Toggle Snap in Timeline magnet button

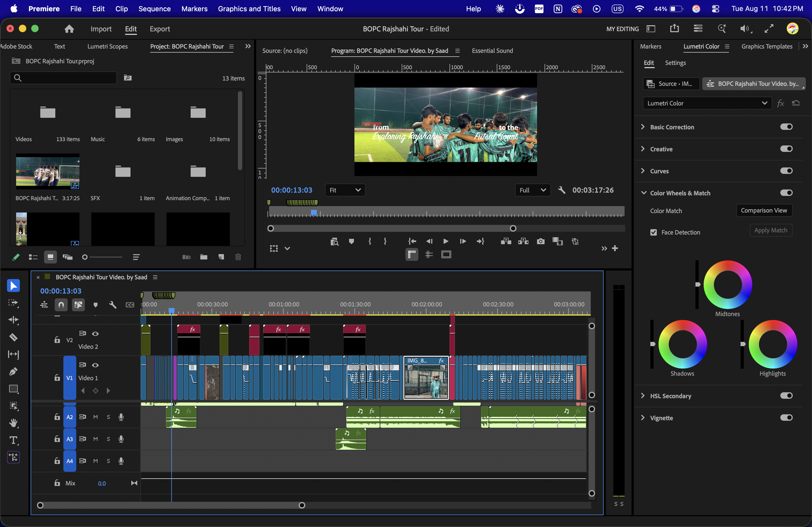point(61,305)
